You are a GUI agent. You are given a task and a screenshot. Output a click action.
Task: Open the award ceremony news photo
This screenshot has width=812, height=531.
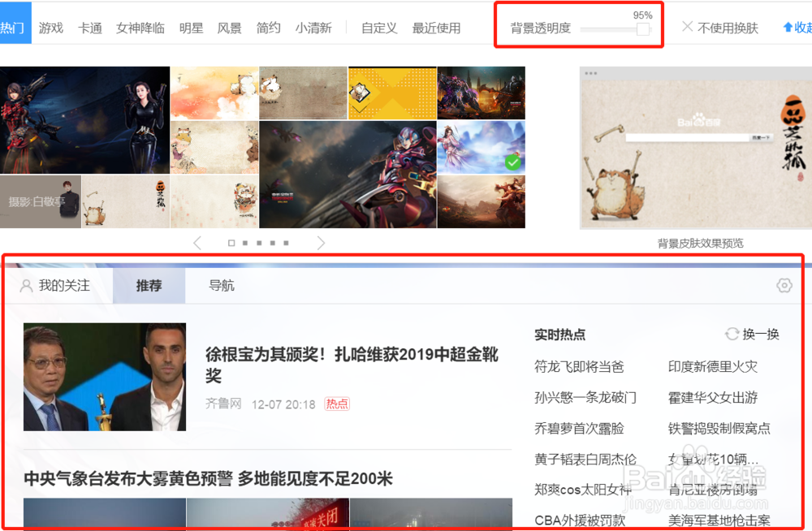[x=105, y=377]
